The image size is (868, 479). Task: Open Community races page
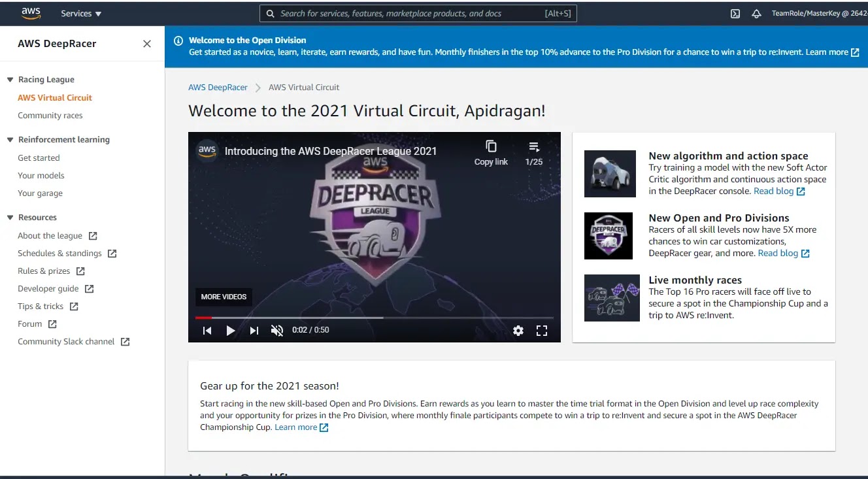pos(50,115)
